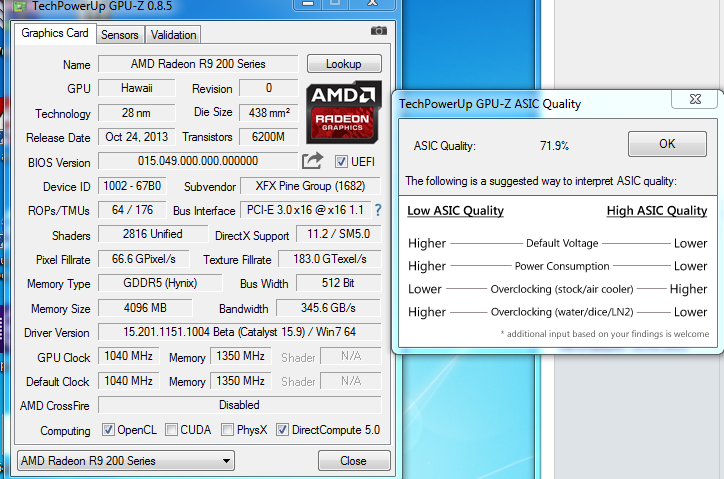Click the Low ASIC Quality heading

click(455, 211)
